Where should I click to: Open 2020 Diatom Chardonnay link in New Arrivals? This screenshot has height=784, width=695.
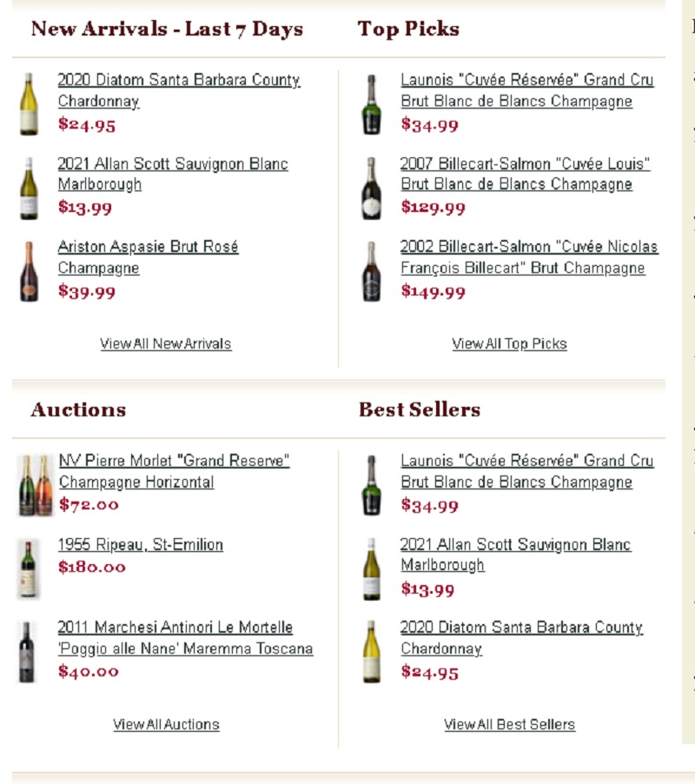coord(179,90)
